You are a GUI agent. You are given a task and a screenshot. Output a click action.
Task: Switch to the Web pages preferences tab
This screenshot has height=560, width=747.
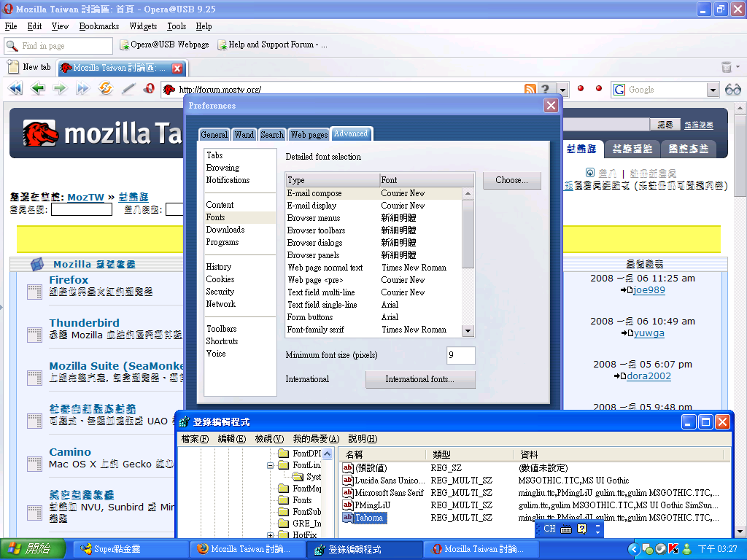(x=309, y=134)
